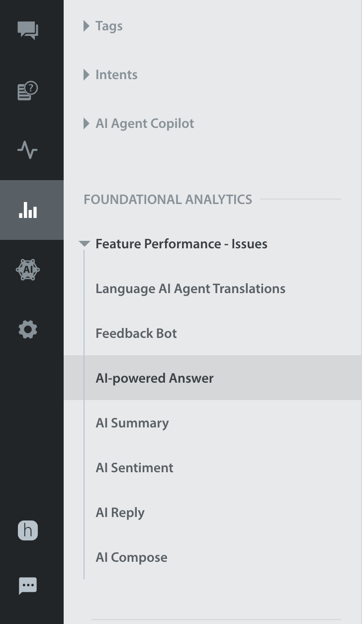Select the analytics bar chart icon
The image size is (364, 624).
coord(28,210)
